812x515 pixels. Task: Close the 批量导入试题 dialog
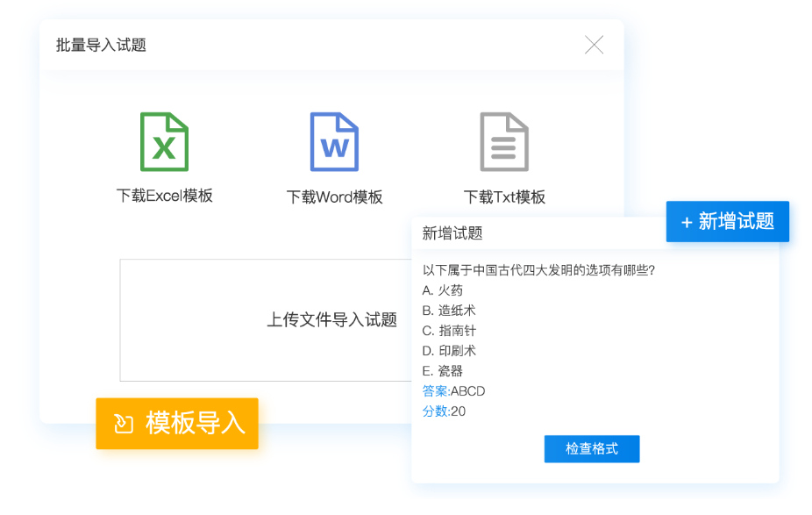point(594,45)
